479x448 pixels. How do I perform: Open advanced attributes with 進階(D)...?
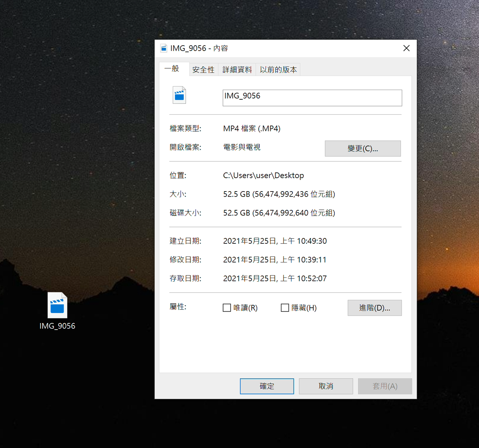[x=374, y=308]
